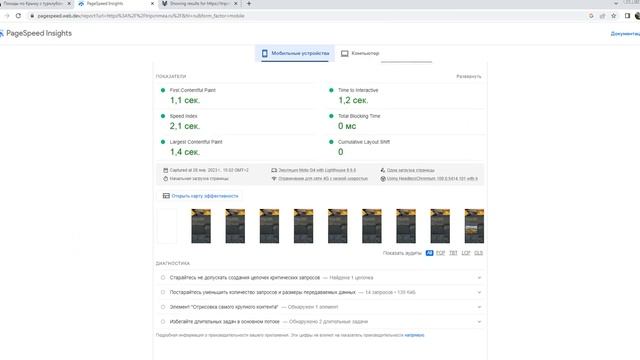
Task: Click the second filmstrip screenshot thumbnail
Action: (x=201, y=226)
